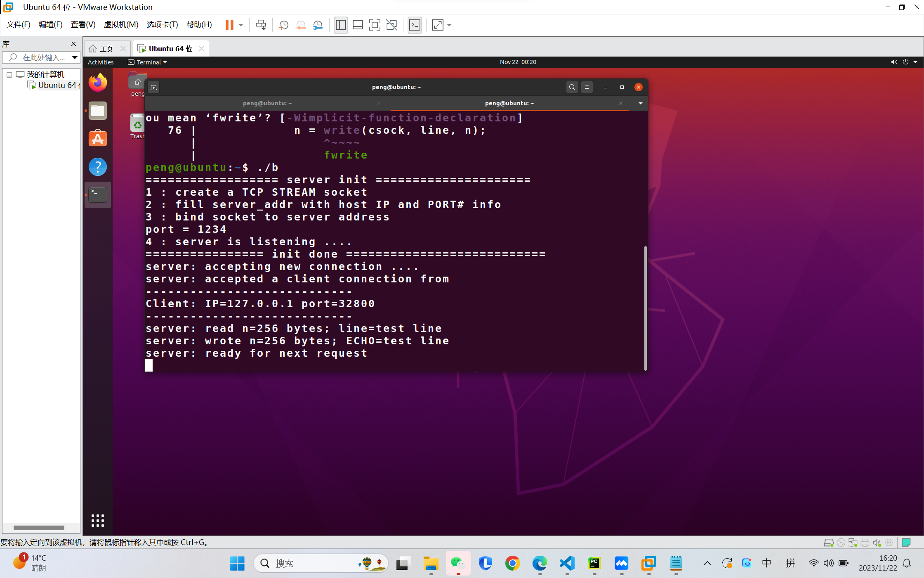Click the library search input field

tap(43, 57)
